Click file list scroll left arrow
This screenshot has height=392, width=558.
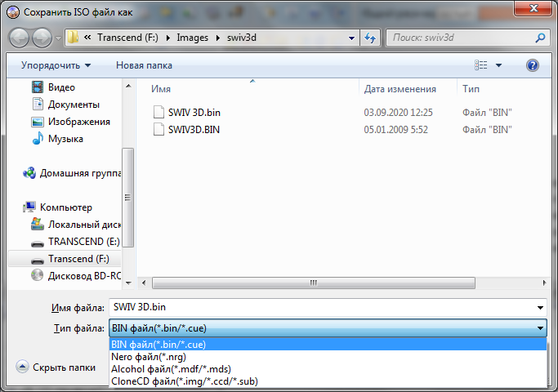point(144,283)
